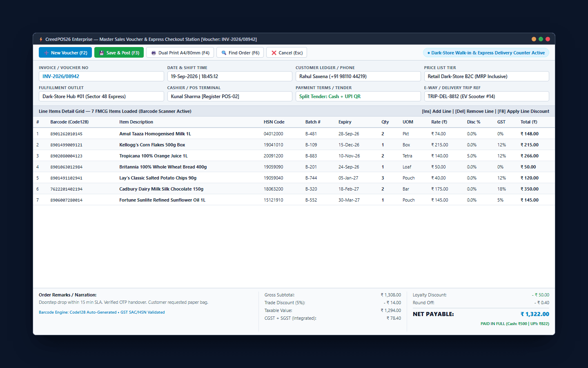Click the Date & Shift Time field
Viewport: 588px width, 368px height.
coord(230,76)
